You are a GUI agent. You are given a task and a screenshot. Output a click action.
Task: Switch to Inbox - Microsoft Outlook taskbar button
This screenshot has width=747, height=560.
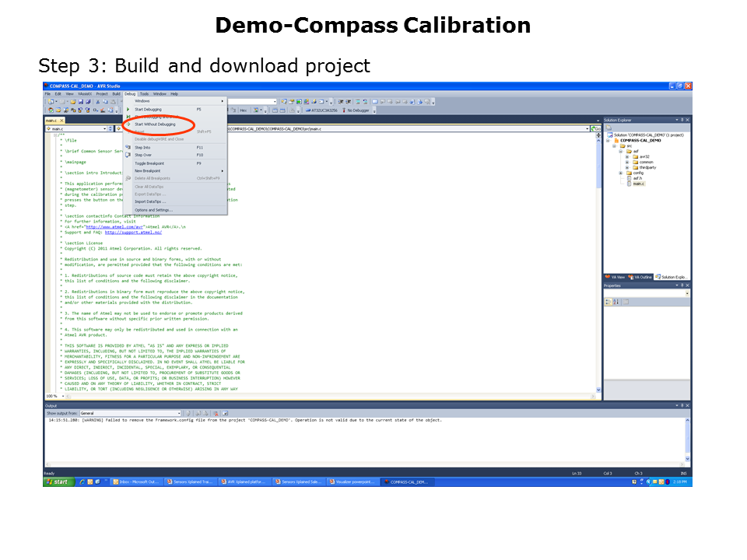137,482
